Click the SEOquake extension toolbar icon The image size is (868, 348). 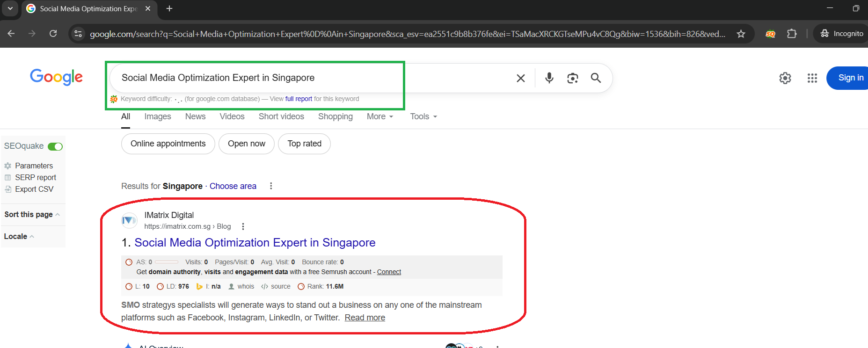pyautogui.click(x=770, y=34)
